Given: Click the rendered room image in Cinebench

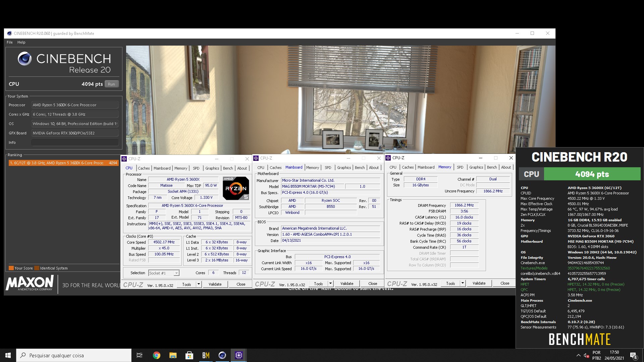Looking at the screenshot, I should pos(340,100).
